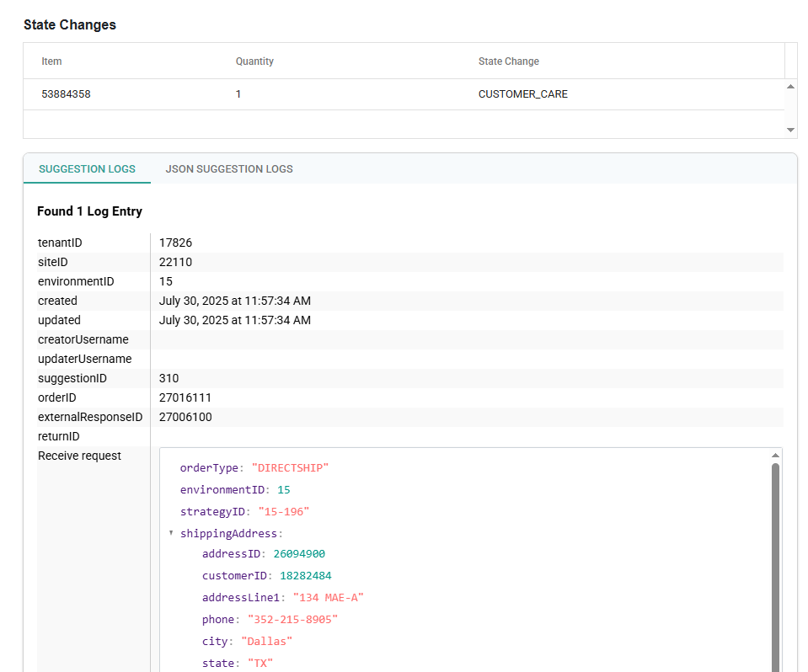Screen dimensions: 808x672
Task: Click the Quantity column header
Action: point(254,61)
